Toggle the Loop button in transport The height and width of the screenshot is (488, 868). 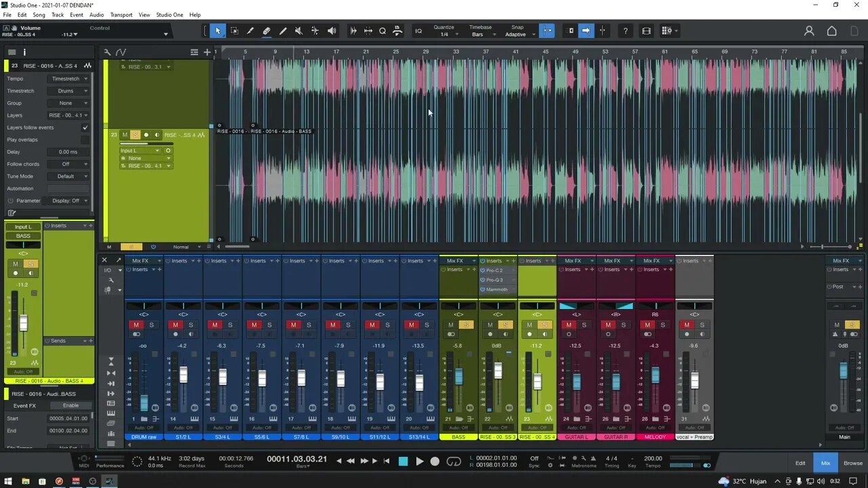(x=454, y=462)
